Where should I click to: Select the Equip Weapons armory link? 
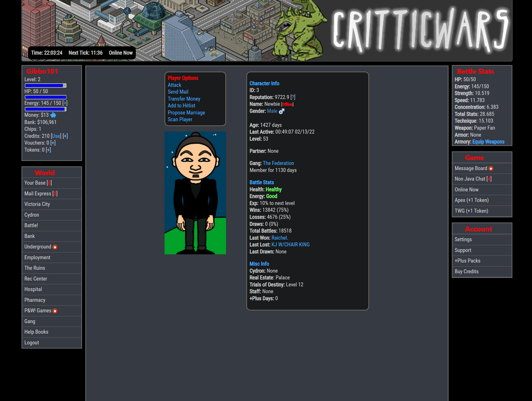click(488, 141)
